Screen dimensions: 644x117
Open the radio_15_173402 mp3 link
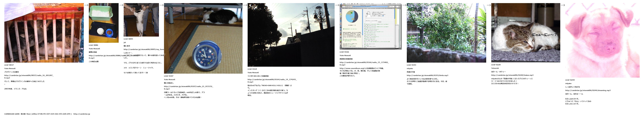pos(364,63)
